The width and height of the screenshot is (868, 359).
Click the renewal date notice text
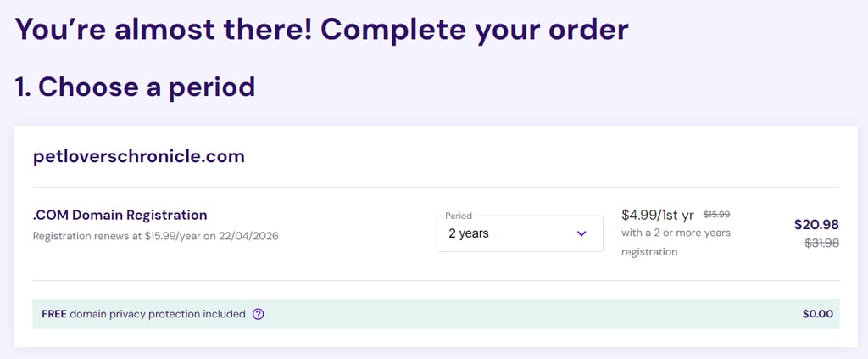click(156, 236)
